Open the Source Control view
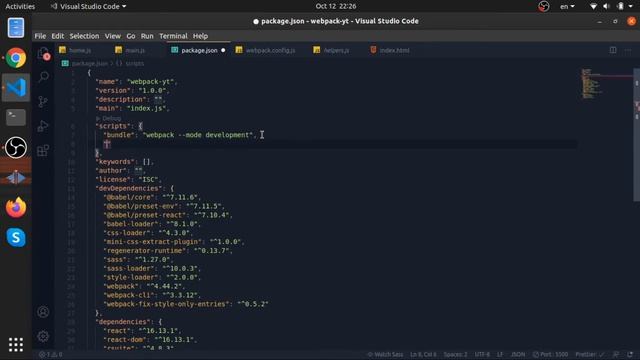The width and height of the screenshot is (640, 360). (43, 101)
